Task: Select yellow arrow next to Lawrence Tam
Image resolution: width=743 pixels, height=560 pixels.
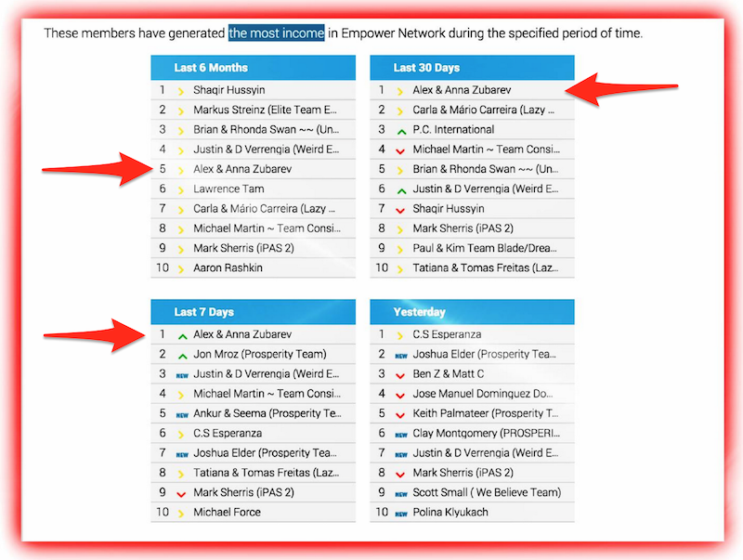Action: pyautogui.click(x=181, y=190)
